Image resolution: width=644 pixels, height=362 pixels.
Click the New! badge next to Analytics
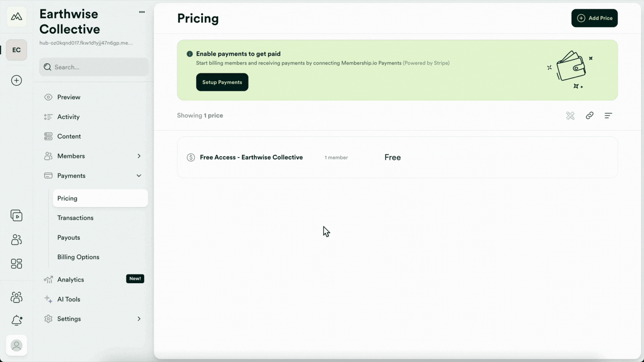click(x=135, y=279)
